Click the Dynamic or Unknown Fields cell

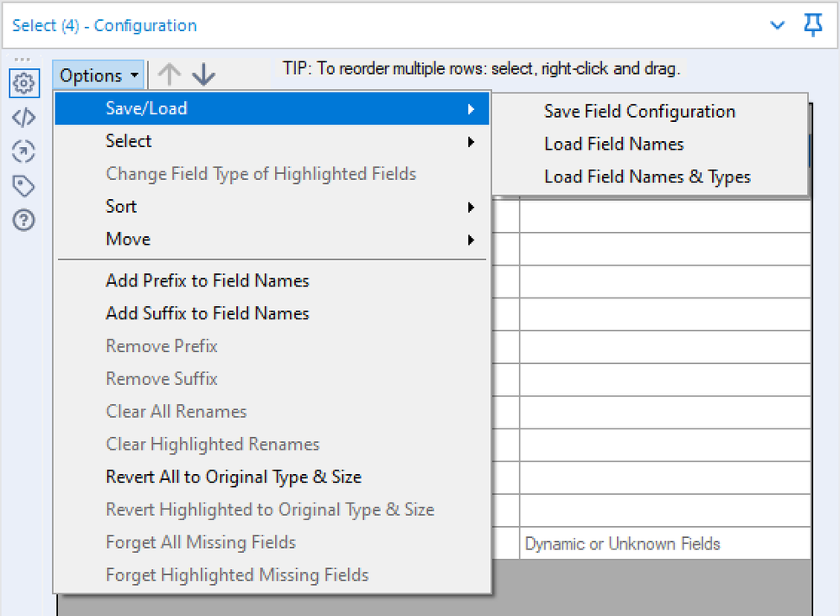664,544
